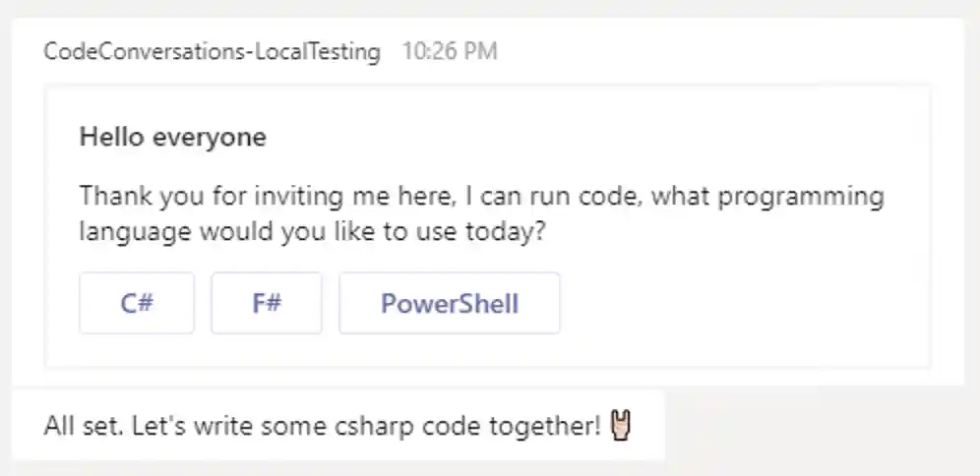Select the C# language button
The height and width of the screenshot is (476, 980).
click(x=137, y=303)
